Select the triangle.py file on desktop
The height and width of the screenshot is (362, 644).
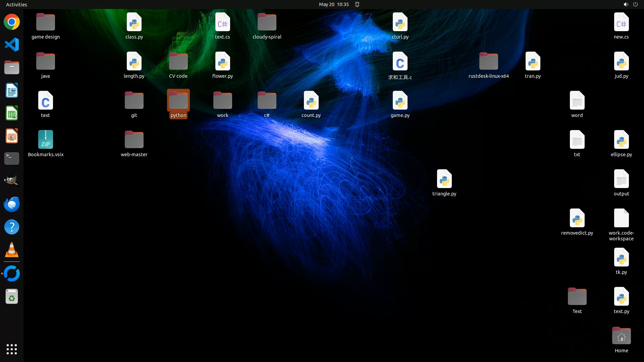click(444, 179)
